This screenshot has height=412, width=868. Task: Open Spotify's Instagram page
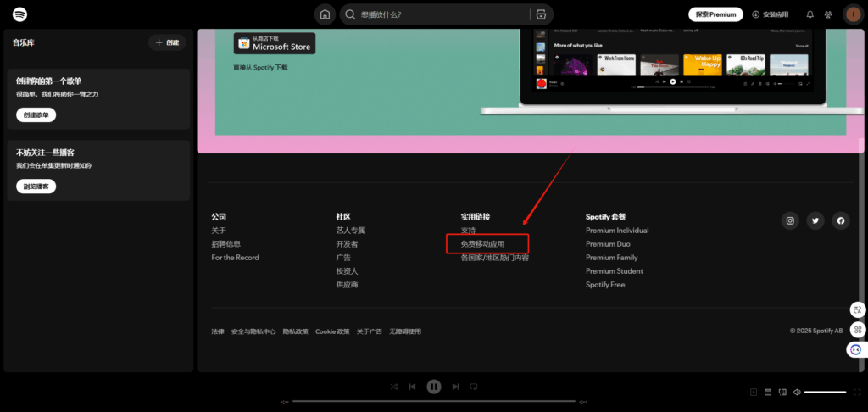(x=790, y=220)
